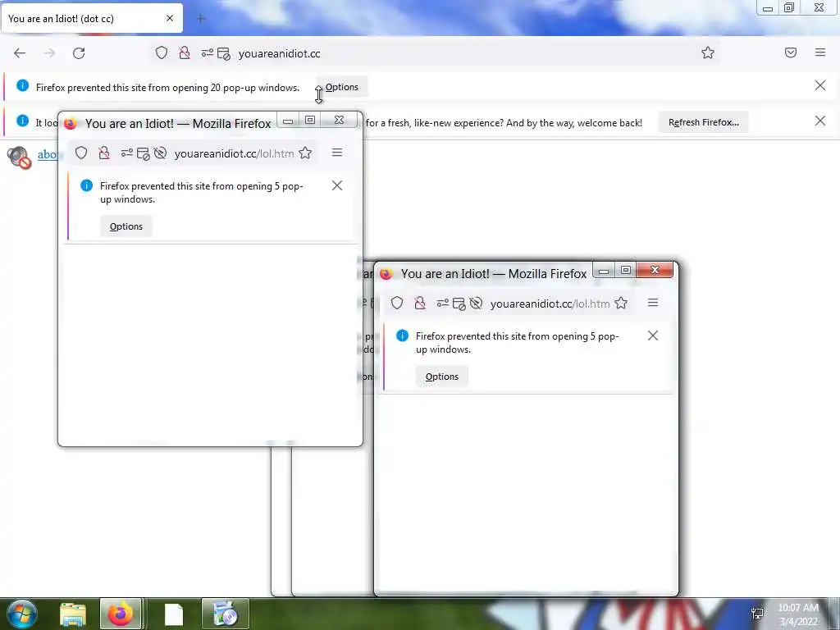Open permissions icon in main address bar
The height and width of the screenshot is (630, 840).
[x=207, y=53]
